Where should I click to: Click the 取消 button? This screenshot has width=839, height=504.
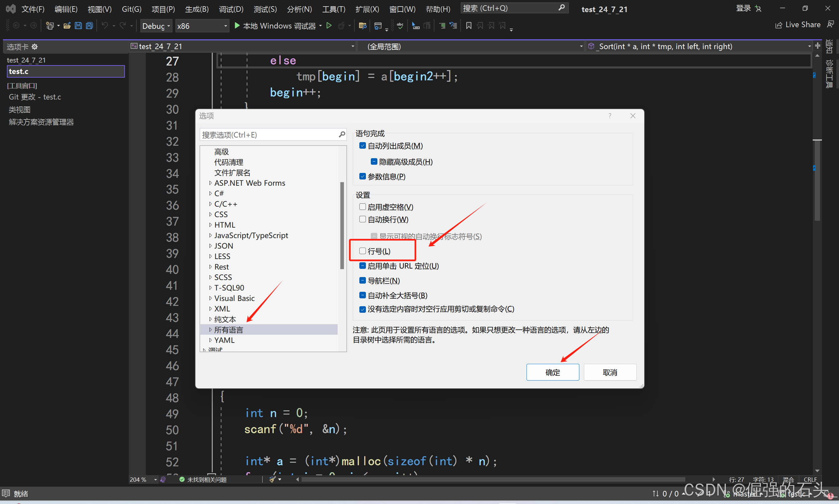[610, 372]
